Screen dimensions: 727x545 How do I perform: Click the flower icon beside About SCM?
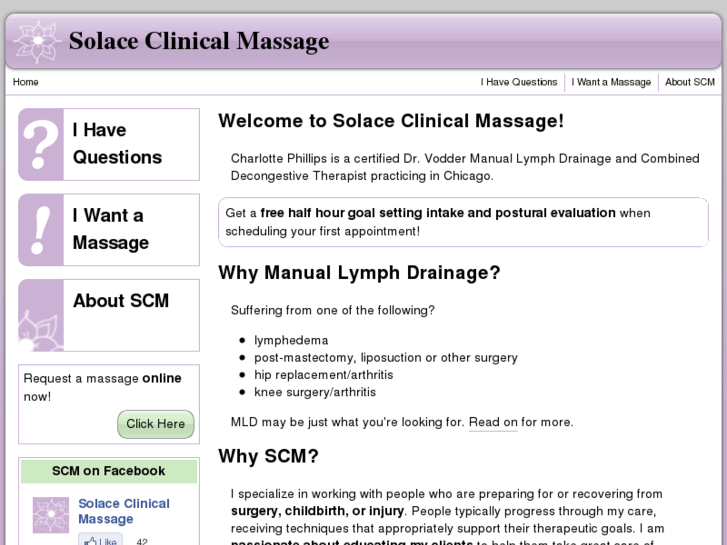click(x=41, y=315)
